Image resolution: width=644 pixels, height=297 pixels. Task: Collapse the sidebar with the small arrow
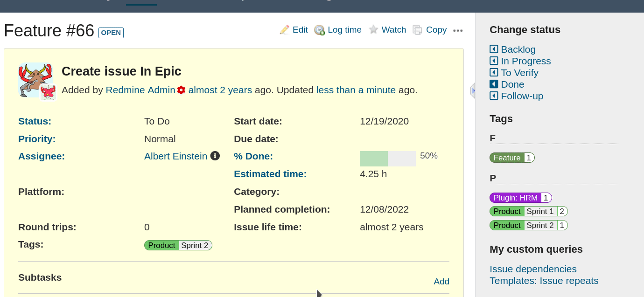pyautogui.click(x=473, y=90)
